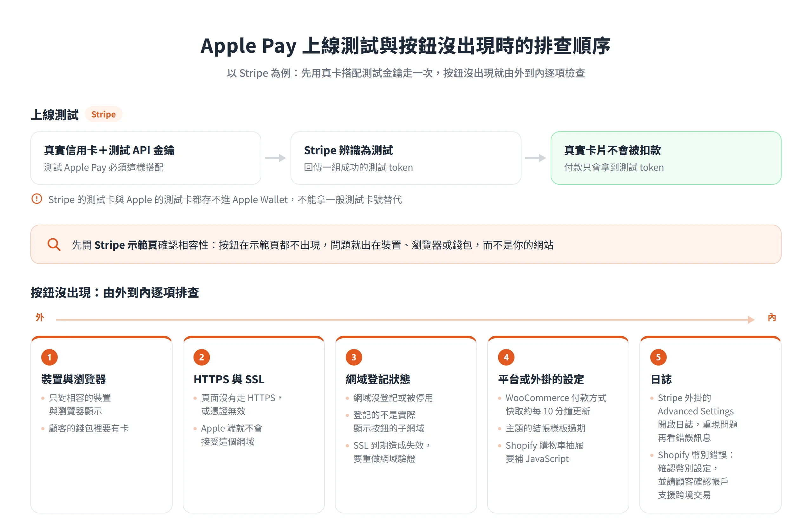The image size is (812, 521).
Task: Click the 裝置與瀏覽器 card title
Action: tap(73, 379)
